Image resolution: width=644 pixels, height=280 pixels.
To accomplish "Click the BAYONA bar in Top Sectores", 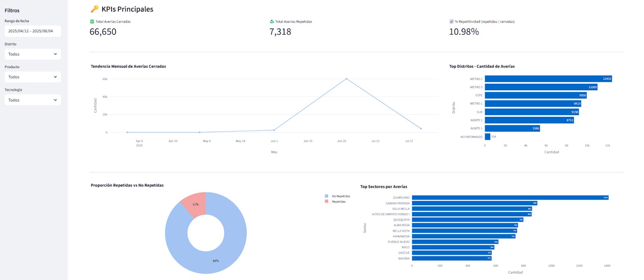I will click(x=451, y=258).
